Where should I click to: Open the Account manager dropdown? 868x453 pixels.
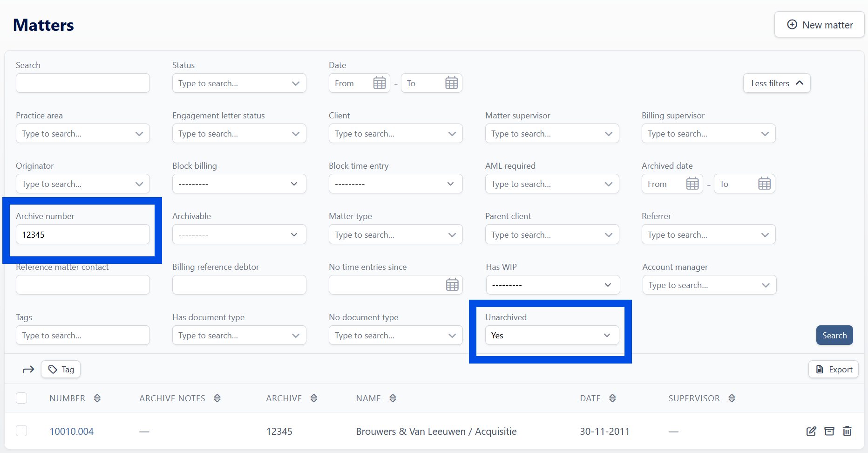[710, 285]
